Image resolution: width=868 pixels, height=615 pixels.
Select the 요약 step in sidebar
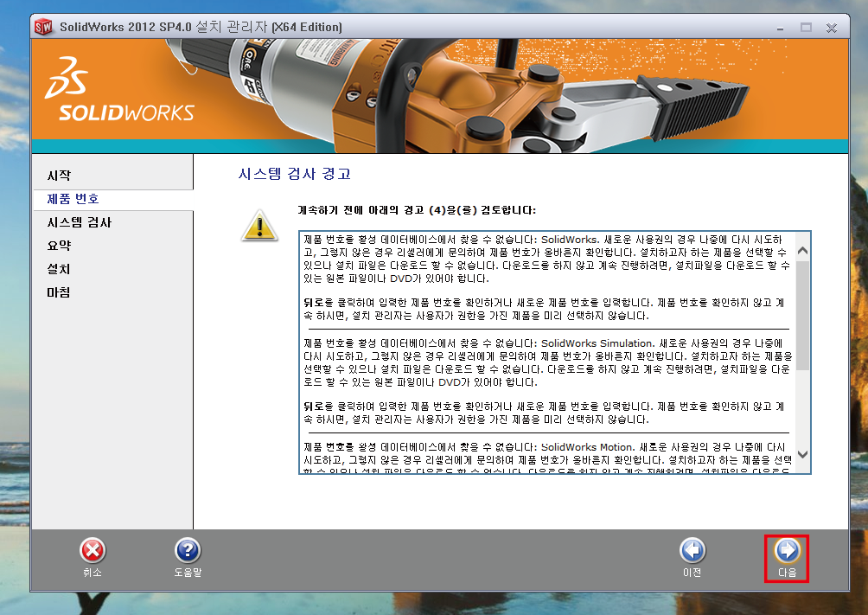(60, 246)
